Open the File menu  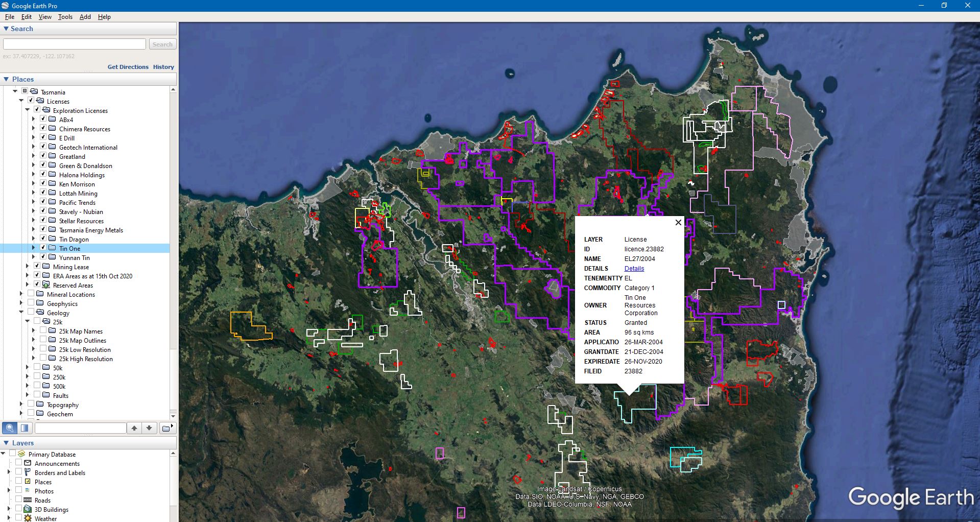(x=10, y=17)
